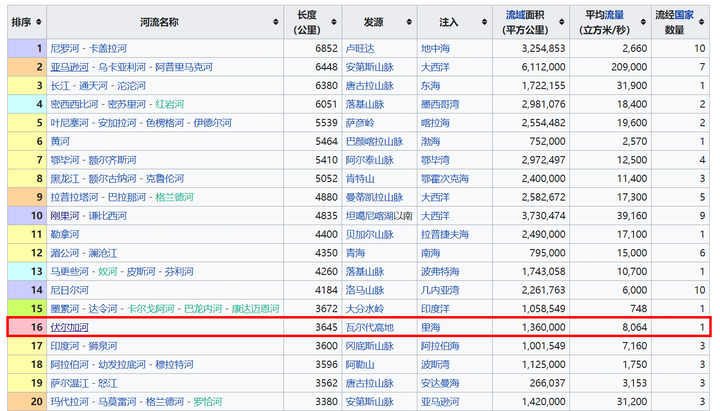The height and width of the screenshot is (411, 720).
Task: Open the 流量 link in the header
Action: click(x=614, y=15)
